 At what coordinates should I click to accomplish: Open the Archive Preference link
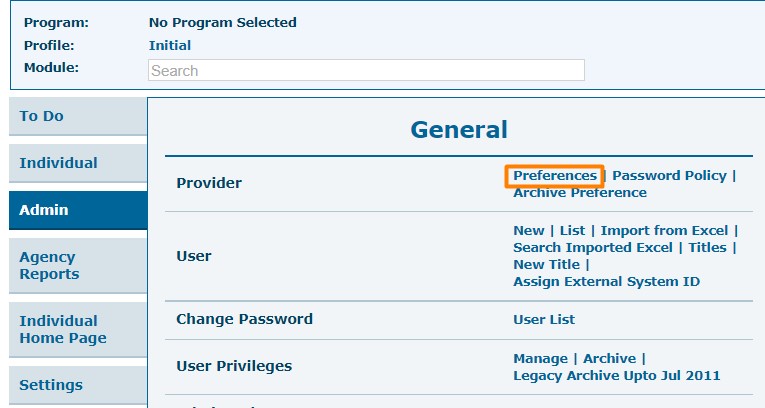point(580,193)
